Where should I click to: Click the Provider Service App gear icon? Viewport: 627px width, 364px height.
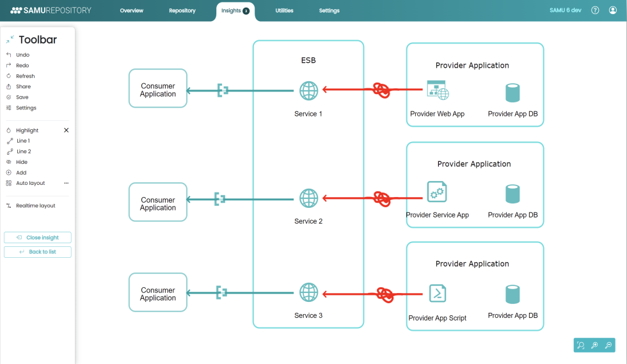coord(437,192)
